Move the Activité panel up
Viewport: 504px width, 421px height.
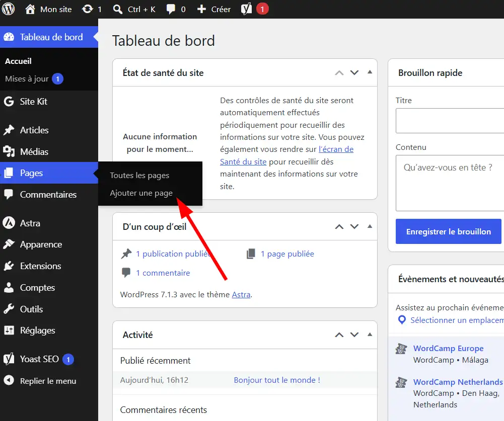coord(339,335)
